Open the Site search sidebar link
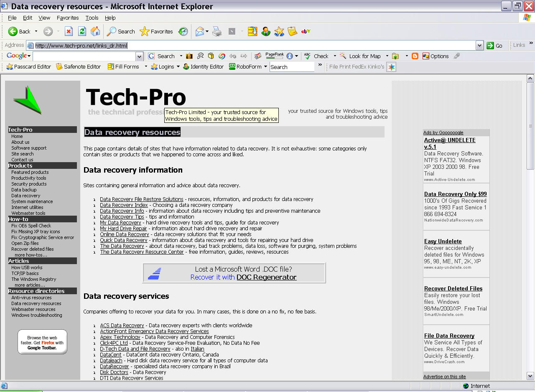This screenshot has width=535, height=392. [x=23, y=154]
